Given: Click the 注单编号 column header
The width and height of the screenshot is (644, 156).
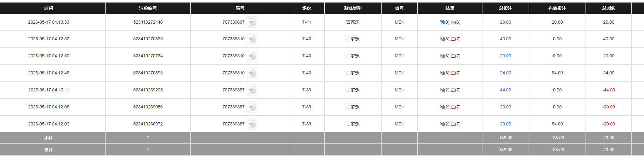Looking at the screenshot, I should tap(148, 8).
